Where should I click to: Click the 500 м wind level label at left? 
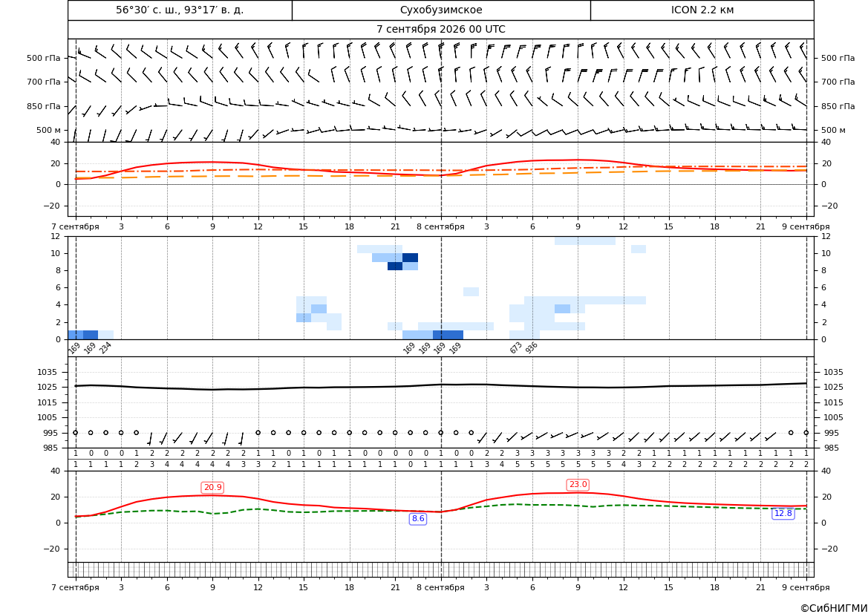tap(49, 130)
